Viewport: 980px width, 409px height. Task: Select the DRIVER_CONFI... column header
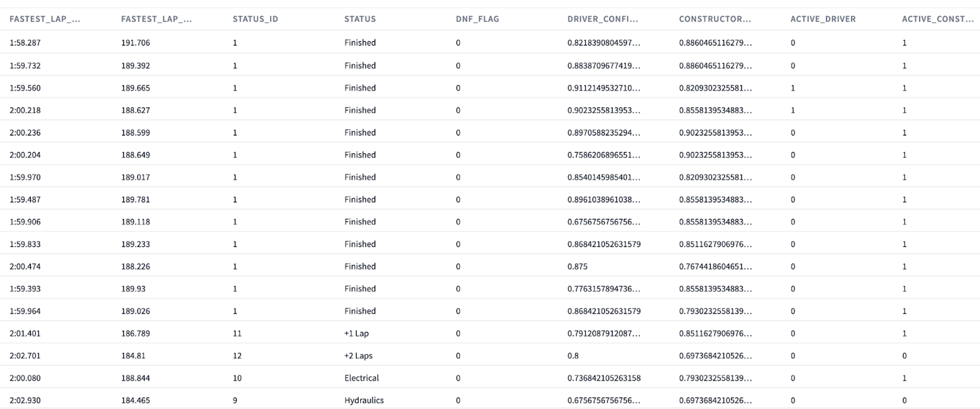click(603, 19)
